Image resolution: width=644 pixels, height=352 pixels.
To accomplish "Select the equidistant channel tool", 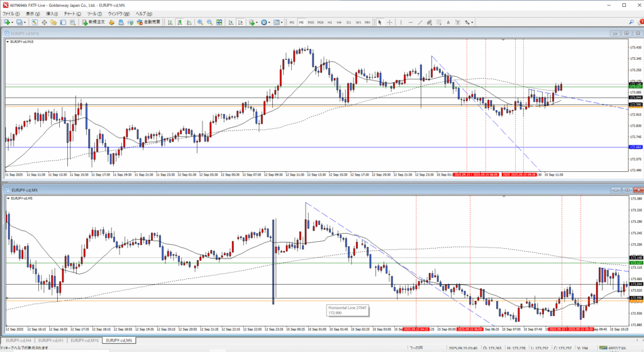I will click(429, 22).
